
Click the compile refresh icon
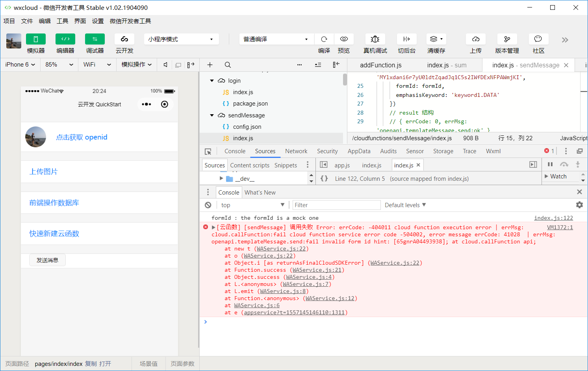(x=324, y=39)
